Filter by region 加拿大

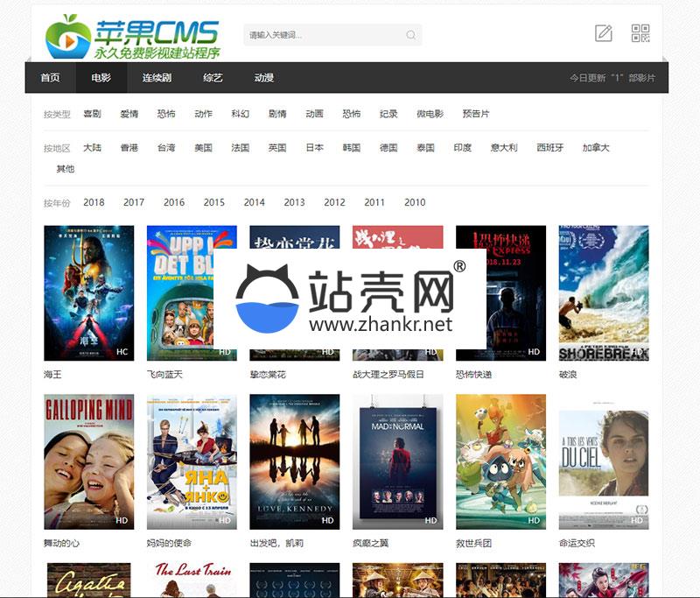[x=597, y=148]
